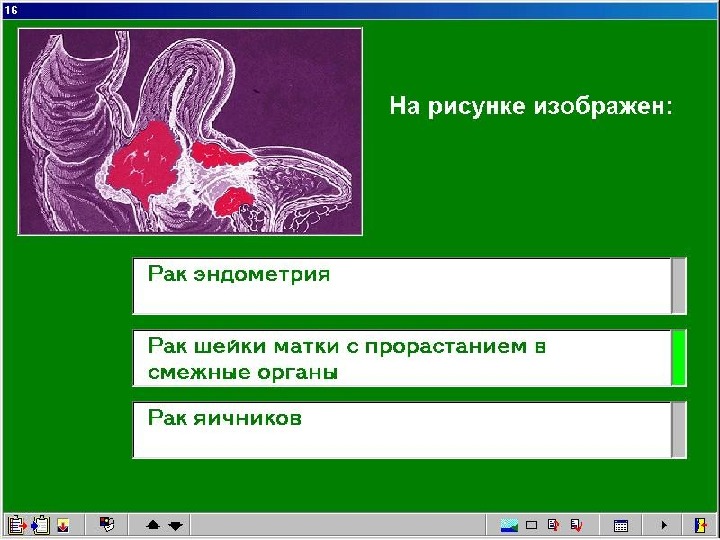Select answer 'Рак эндометрия'
The width and height of the screenshot is (720, 540).
pyautogui.click(x=402, y=287)
